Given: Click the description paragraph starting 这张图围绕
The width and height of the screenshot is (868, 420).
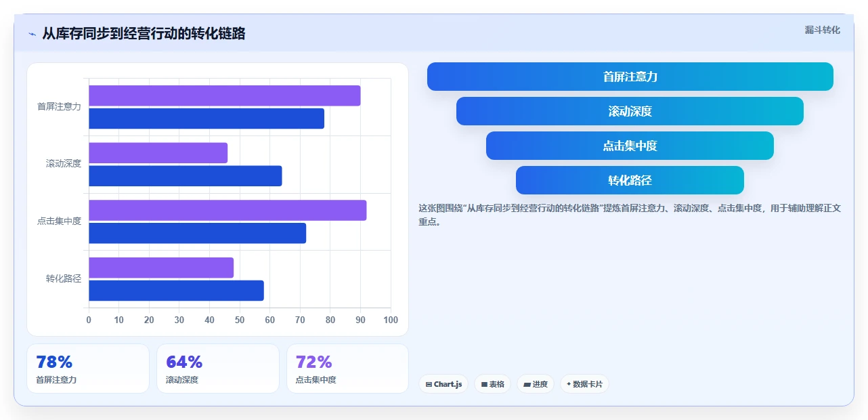Looking at the screenshot, I should pyautogui.click(x=630, y=215).
